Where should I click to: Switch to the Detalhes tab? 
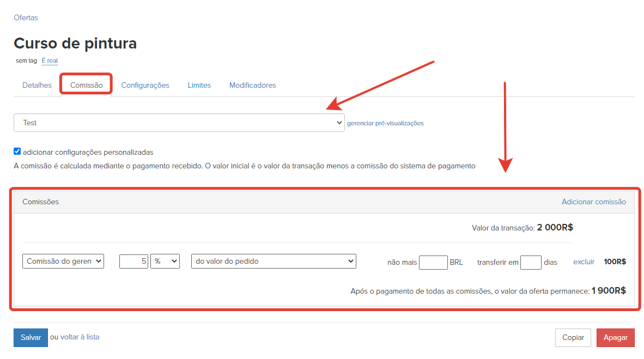[37, 85]
